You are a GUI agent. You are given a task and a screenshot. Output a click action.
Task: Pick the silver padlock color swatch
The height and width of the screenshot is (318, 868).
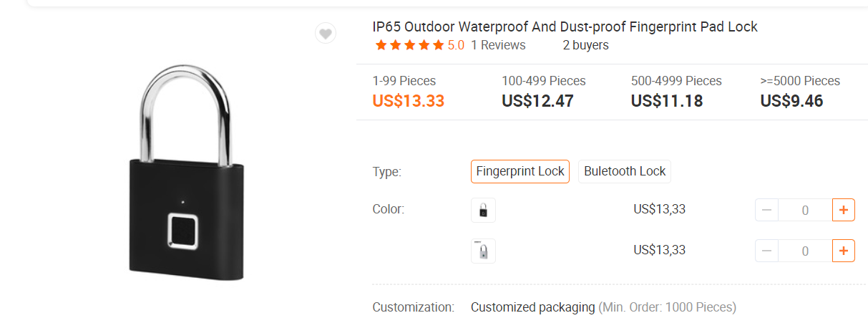(483, 251)
